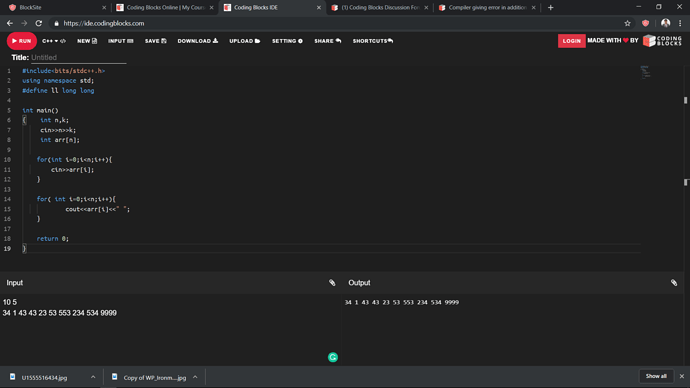Close the Coding Blocks IDE tab
Screen dimensions: 690x388
(319, 7)
